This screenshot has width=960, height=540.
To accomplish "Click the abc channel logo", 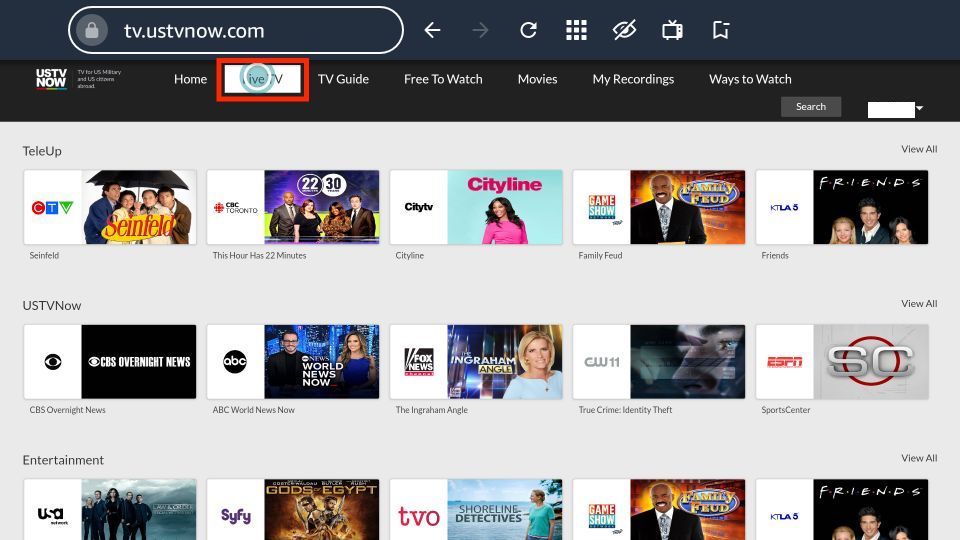I will pos(235,362).
